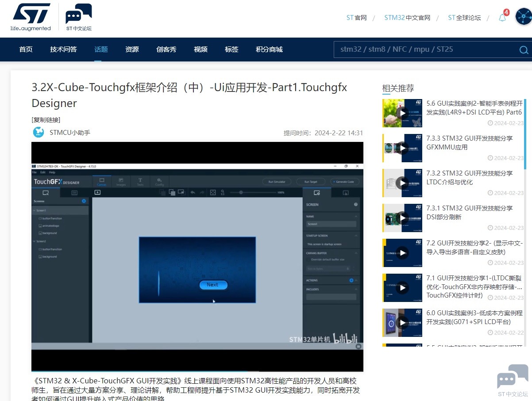The width and height of the screenshot is (532, 401).
Task: Select the 话题 navigation tab
Action: pyautogui.click(x=101, y=49)
